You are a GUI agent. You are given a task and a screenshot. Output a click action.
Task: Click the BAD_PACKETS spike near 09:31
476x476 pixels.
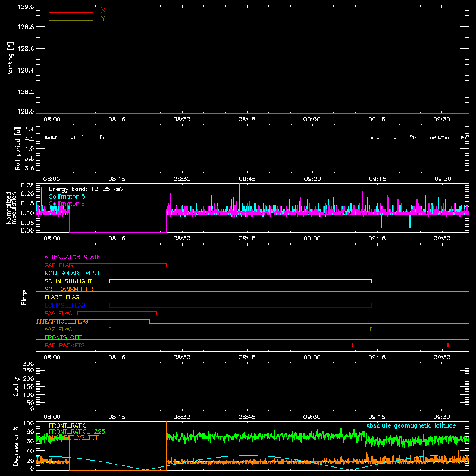click(448, 345)
